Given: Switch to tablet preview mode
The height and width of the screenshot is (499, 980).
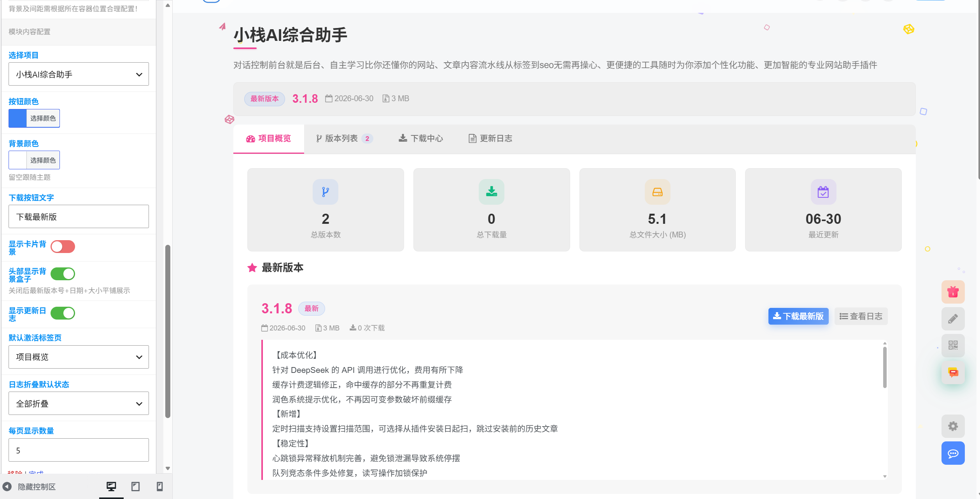Looking at the screenshot, I should (135, 486).
